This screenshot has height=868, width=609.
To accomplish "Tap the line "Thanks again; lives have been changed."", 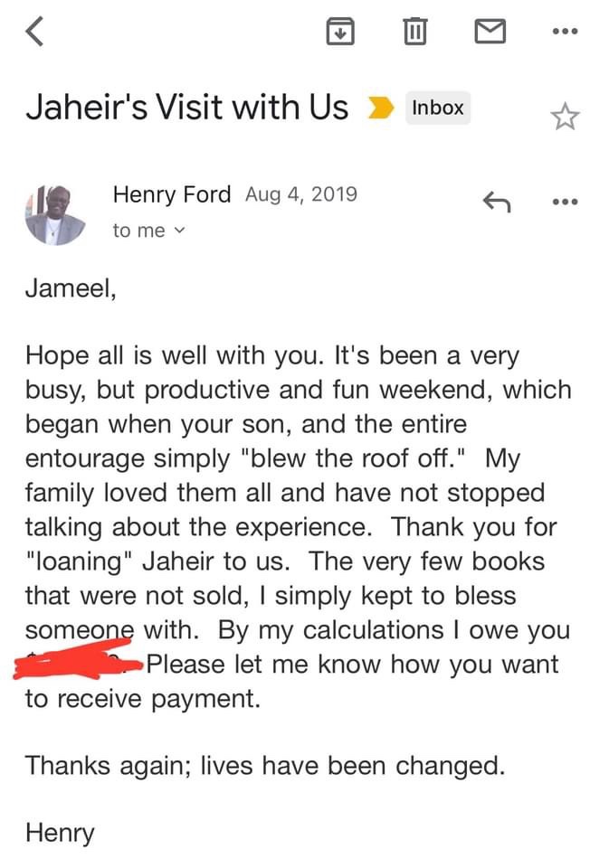I will pyautogui.click(x=264, y=766).
